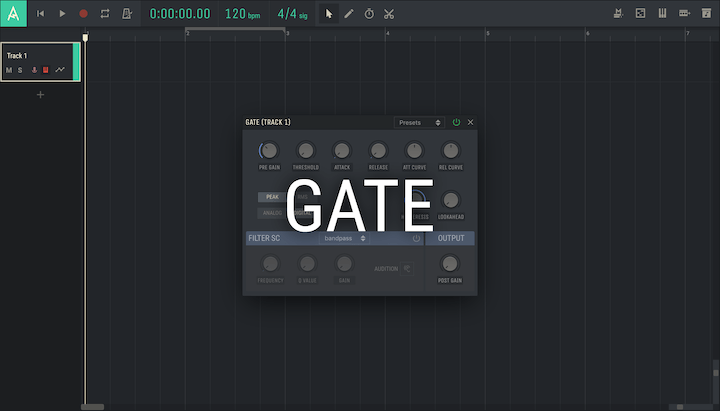Click the Threshold knob

click(306, 150)
